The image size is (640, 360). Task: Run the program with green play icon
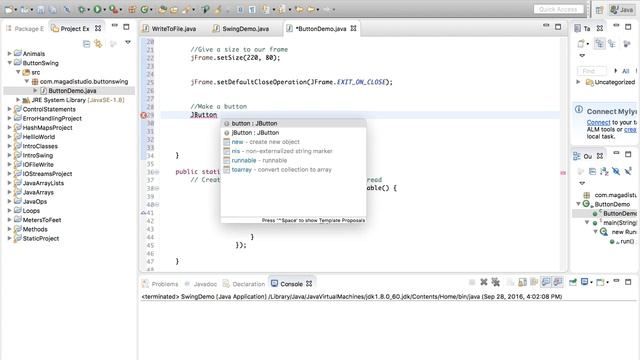[x=97, y=9]
